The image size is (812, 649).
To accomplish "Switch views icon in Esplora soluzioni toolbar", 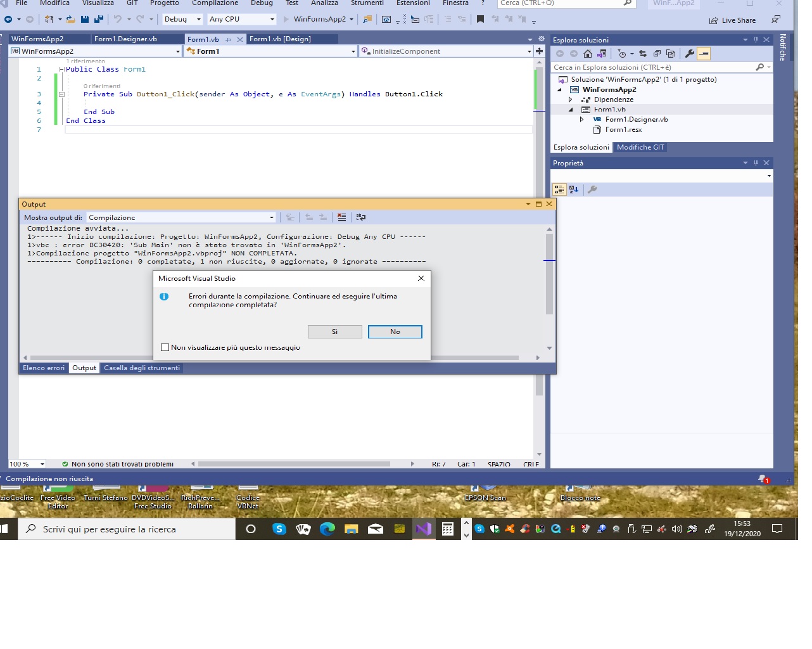I will 602,54.
